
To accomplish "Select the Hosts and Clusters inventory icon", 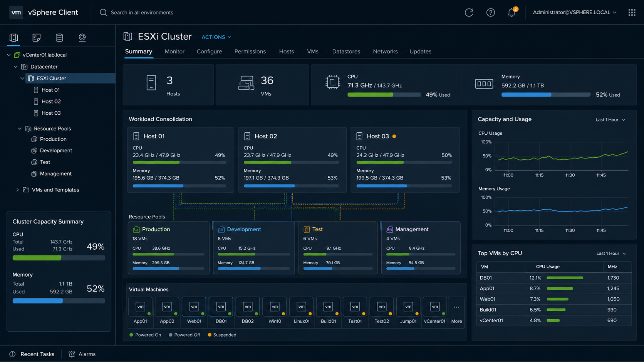I will click(x=14, y=37).
